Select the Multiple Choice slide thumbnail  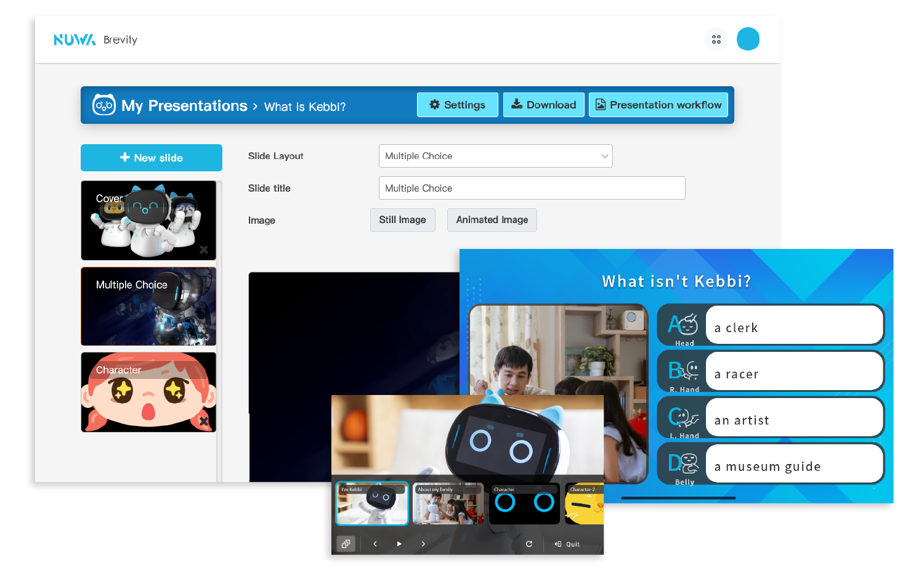(148, 306)
